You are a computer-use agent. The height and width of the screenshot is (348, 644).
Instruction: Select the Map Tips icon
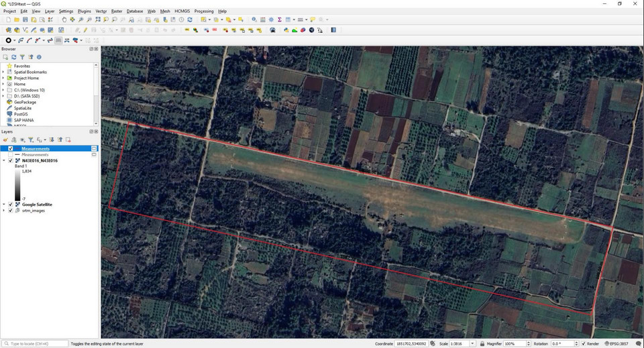point(313,19)
